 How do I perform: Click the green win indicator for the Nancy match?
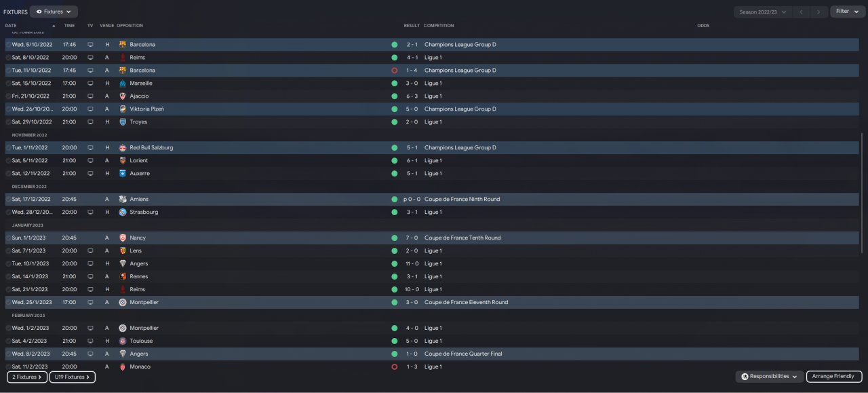pyautogui.click(x=394, y=238)
